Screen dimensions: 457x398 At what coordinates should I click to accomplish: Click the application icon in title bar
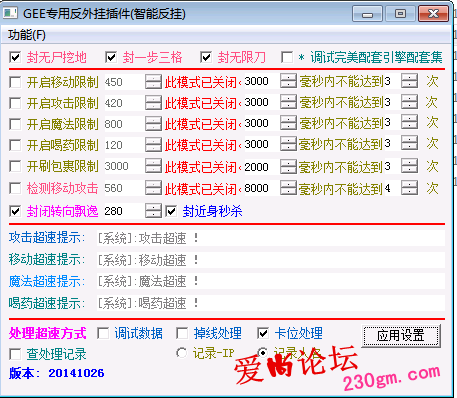click(10, 13)
